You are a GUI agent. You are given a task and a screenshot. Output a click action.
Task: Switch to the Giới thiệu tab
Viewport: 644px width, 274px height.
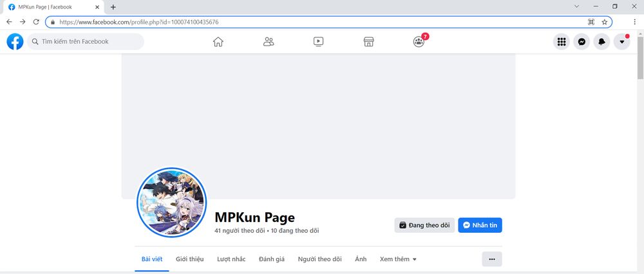(189, 259)
